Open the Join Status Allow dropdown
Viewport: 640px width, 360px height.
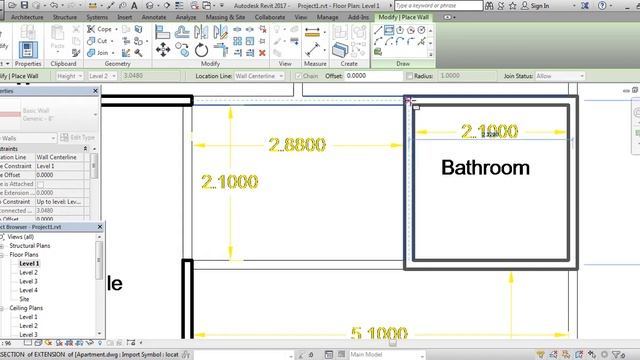tap(560, 76)
